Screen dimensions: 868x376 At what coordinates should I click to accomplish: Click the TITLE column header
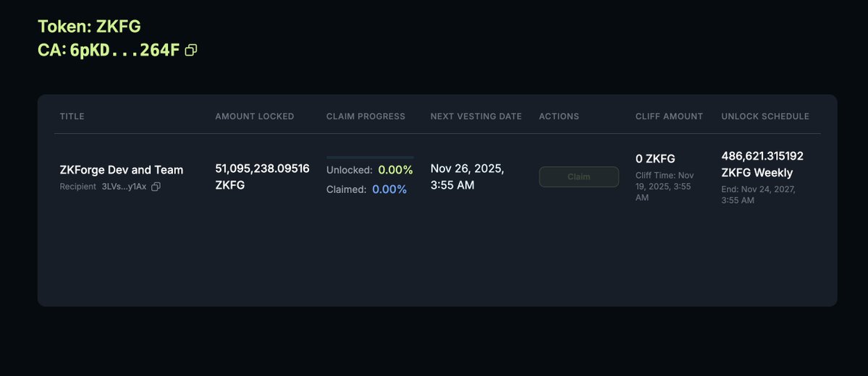[72, 116]
